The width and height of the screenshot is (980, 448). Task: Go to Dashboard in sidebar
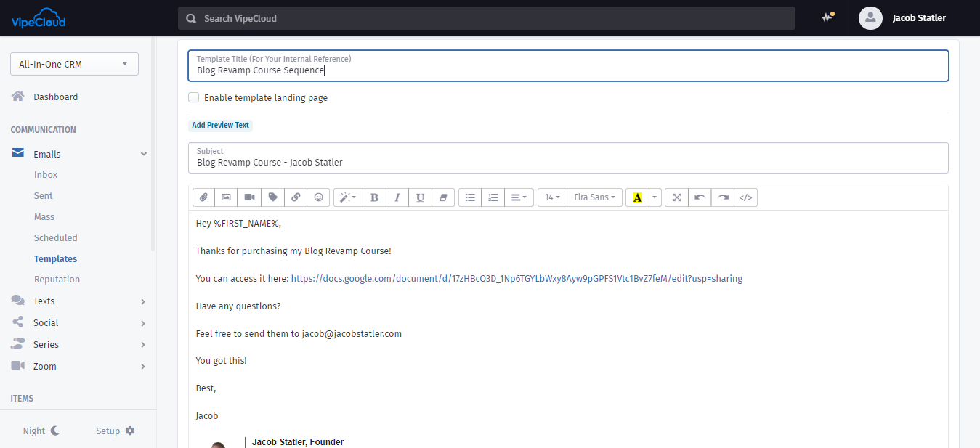55,97
